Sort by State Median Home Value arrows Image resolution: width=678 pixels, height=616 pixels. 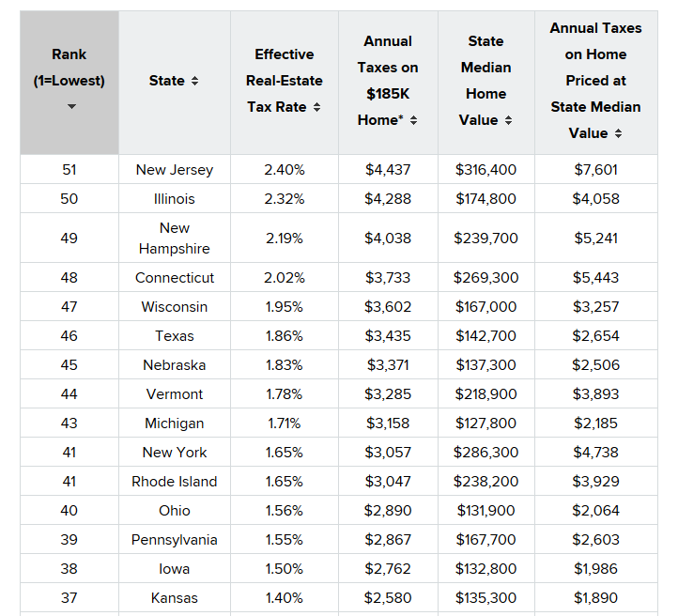(508, 121)
